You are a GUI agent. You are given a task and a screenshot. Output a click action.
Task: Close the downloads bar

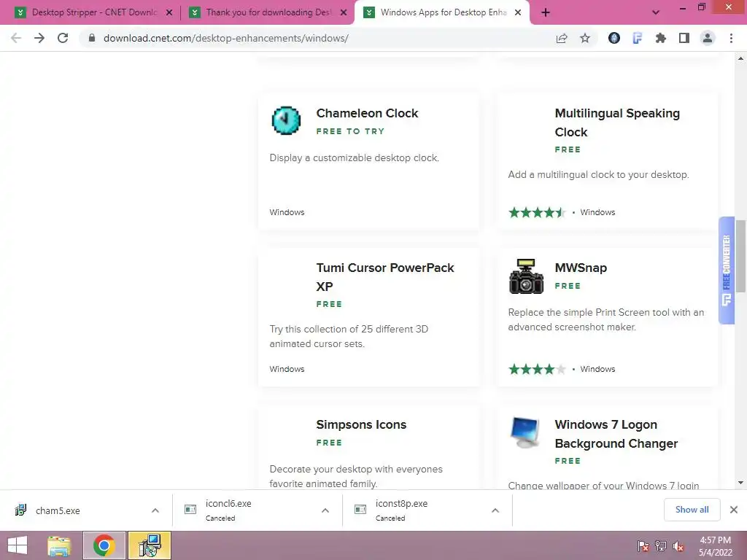734,510
